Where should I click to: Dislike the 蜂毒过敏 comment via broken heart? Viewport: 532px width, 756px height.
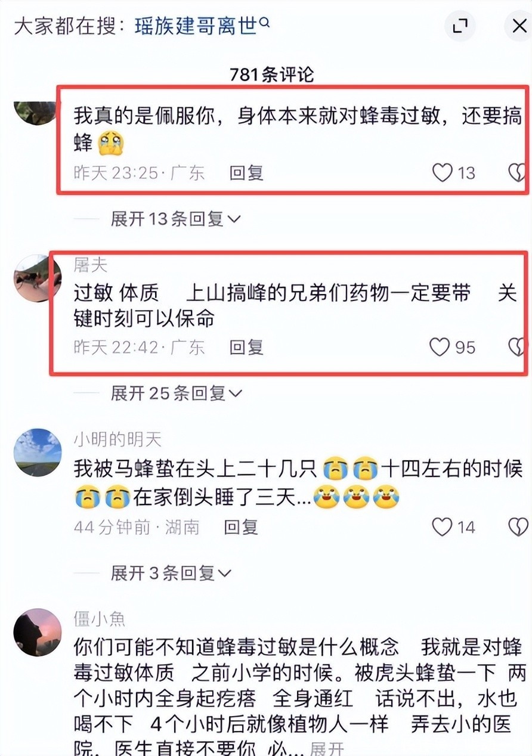pyautogui.click(x=518, y=173)
